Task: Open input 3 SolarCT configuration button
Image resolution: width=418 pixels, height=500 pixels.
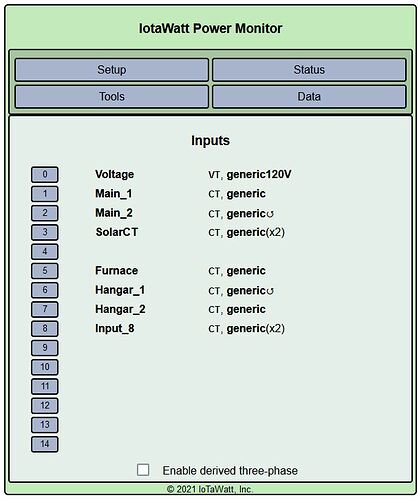Action: (x=45, y=232)
